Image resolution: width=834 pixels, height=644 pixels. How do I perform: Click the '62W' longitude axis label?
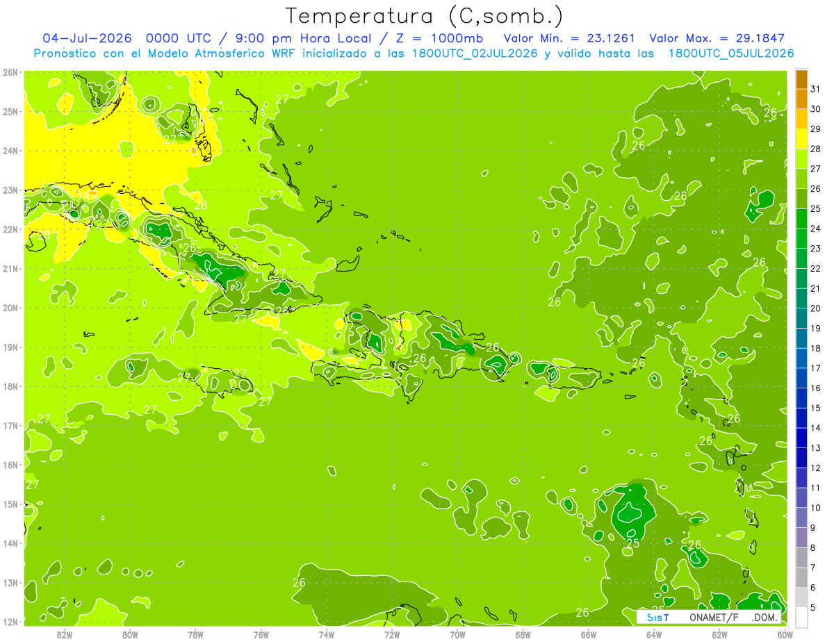tap(719, 634)
